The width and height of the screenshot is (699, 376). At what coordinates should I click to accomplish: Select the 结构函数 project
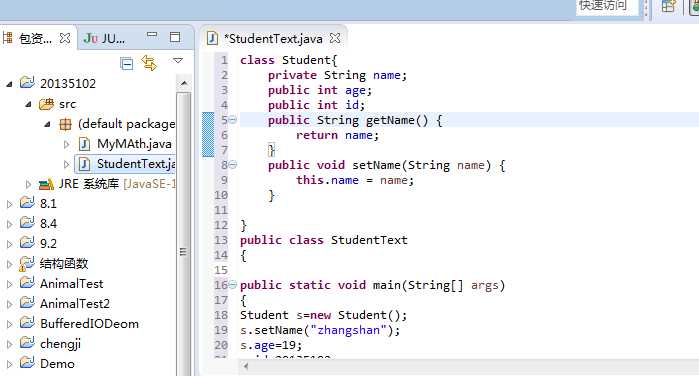(x=64, y=264)
